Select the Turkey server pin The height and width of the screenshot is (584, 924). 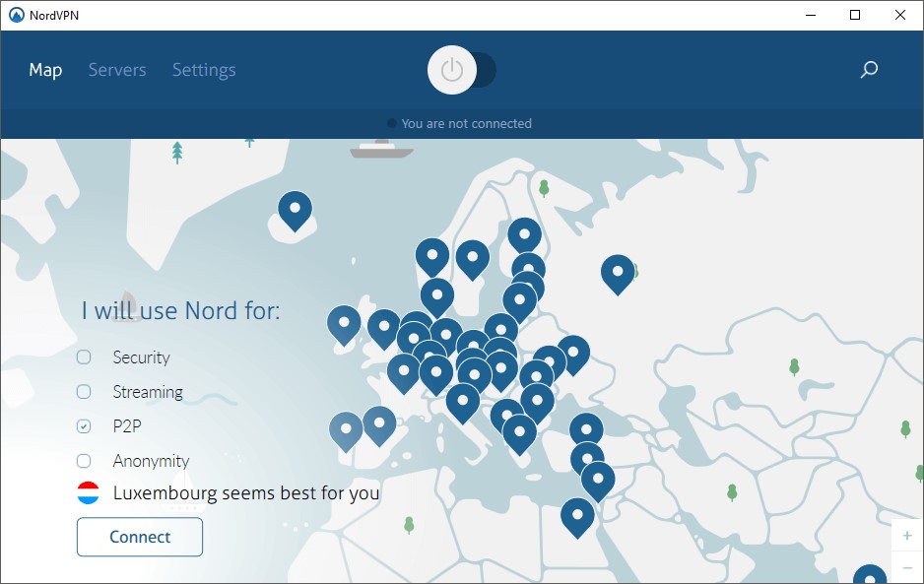[x=586, y=430]
